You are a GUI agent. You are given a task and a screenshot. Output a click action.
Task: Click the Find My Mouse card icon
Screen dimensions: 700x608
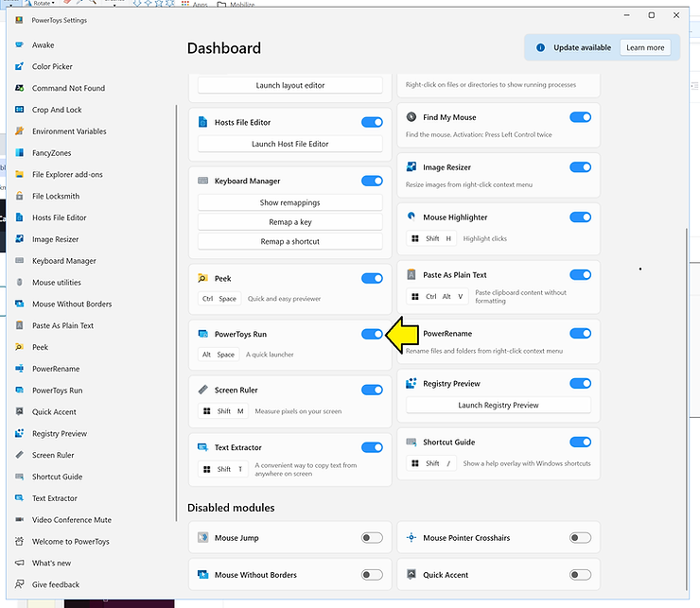[411, 117]
